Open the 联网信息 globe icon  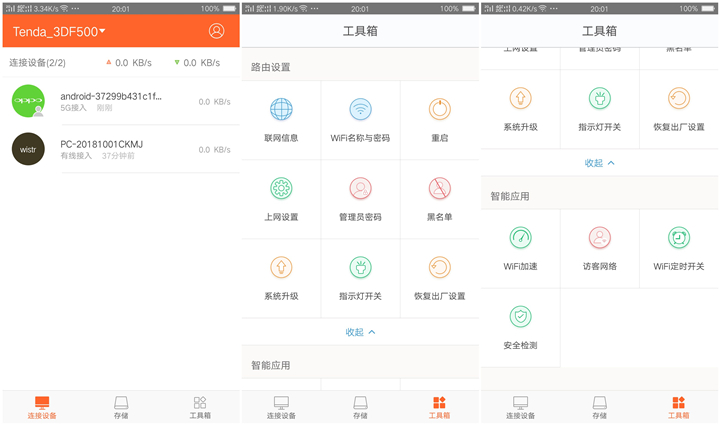tap(281, 109)
